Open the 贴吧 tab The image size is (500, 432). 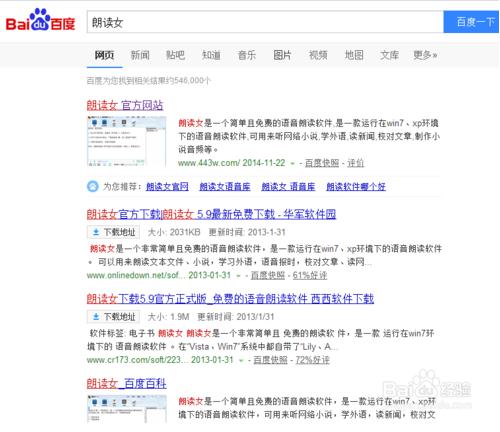pos(175,55)
